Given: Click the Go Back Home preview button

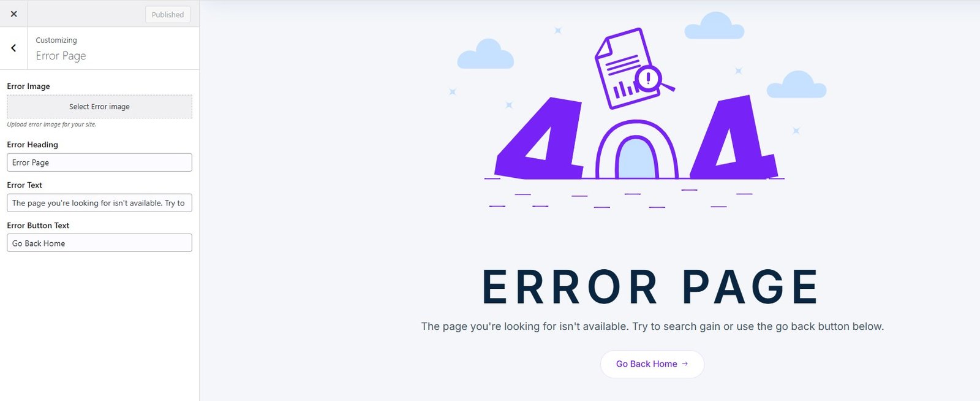Looking at the screenshot, I should (652, 364).
